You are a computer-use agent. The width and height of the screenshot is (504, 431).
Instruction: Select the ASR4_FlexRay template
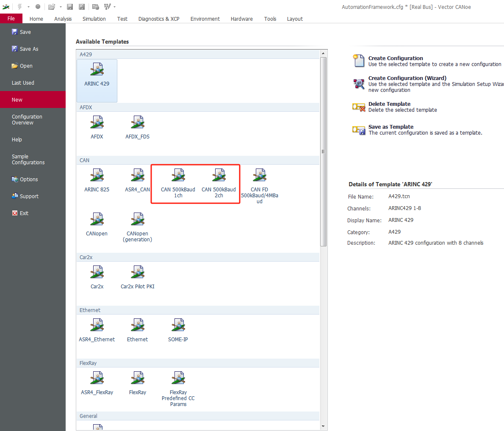(x=97, y=384)
